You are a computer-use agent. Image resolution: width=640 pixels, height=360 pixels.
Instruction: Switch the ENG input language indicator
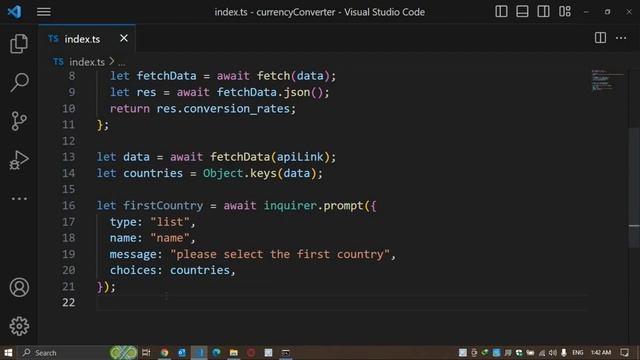[x=578, y=352]
